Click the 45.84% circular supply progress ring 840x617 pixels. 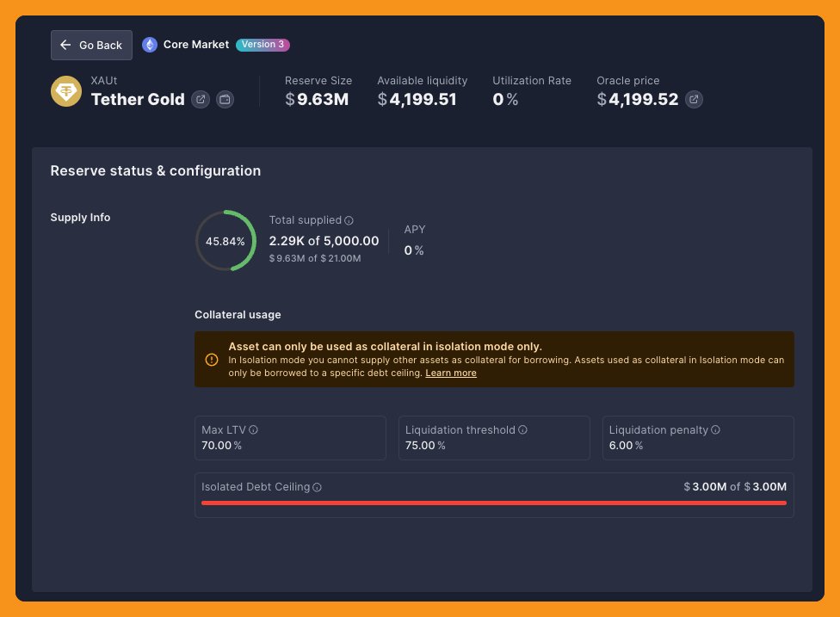225,241
